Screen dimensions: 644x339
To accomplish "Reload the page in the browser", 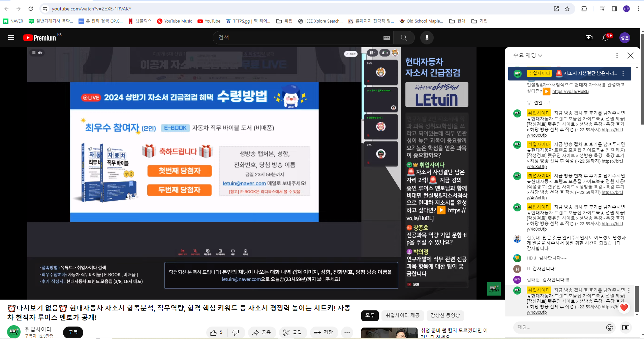I will click(31, 9).
